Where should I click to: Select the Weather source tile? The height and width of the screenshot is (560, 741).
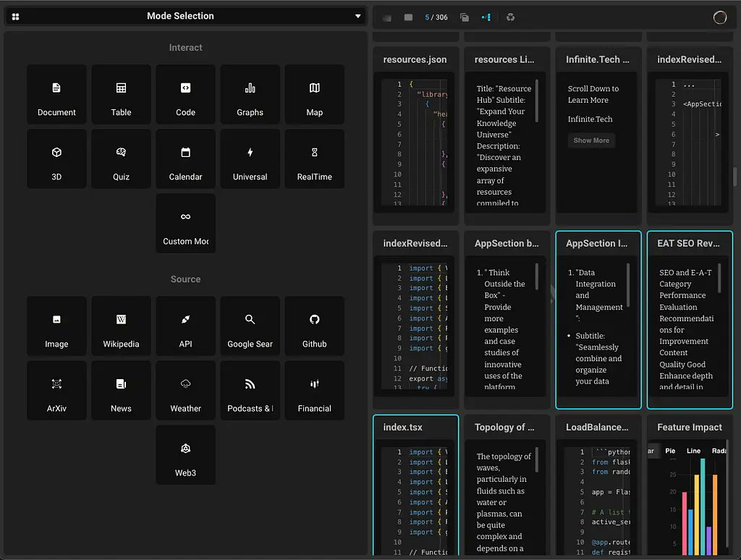[186, 391]
